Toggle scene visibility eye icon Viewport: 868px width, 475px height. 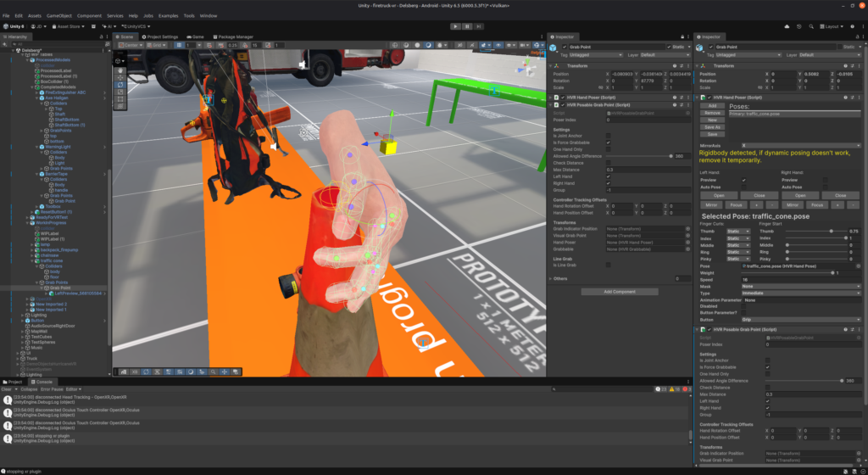(498, 45)
